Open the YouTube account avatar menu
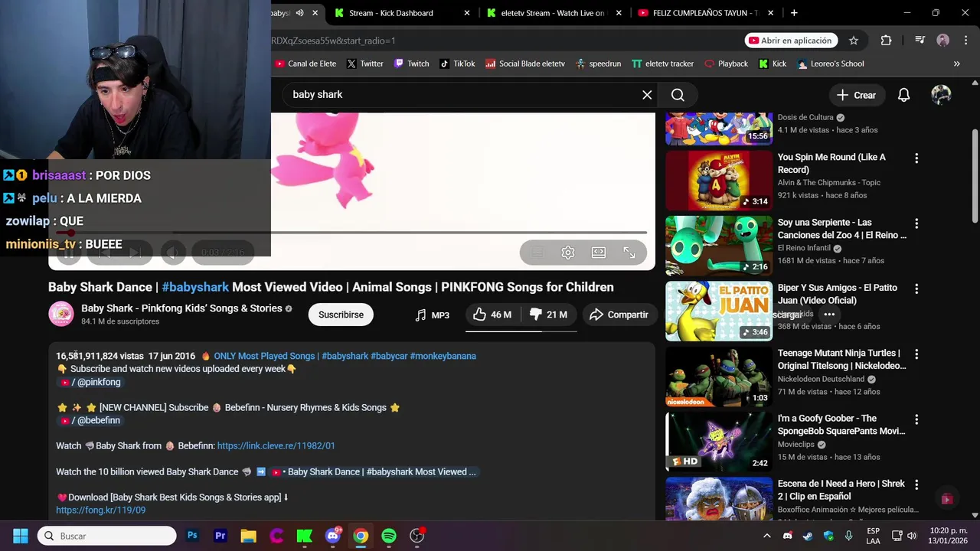Viewport: 980px width, 551px height. [941, 95]
